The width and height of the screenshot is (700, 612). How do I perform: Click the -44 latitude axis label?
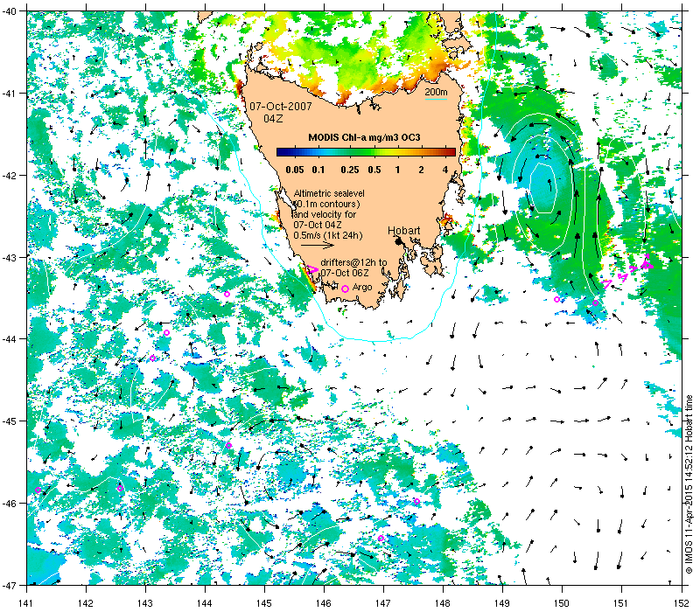coord(9,339)
